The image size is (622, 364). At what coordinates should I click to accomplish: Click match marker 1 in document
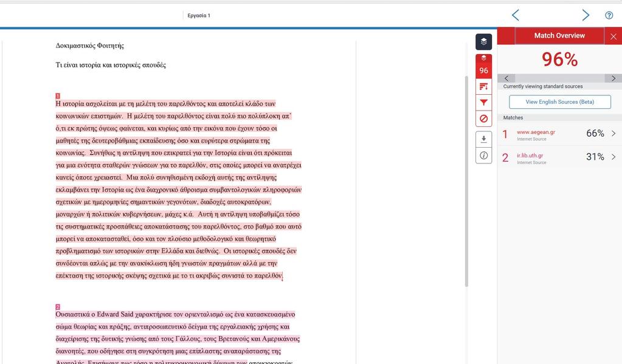coord(58,95)
